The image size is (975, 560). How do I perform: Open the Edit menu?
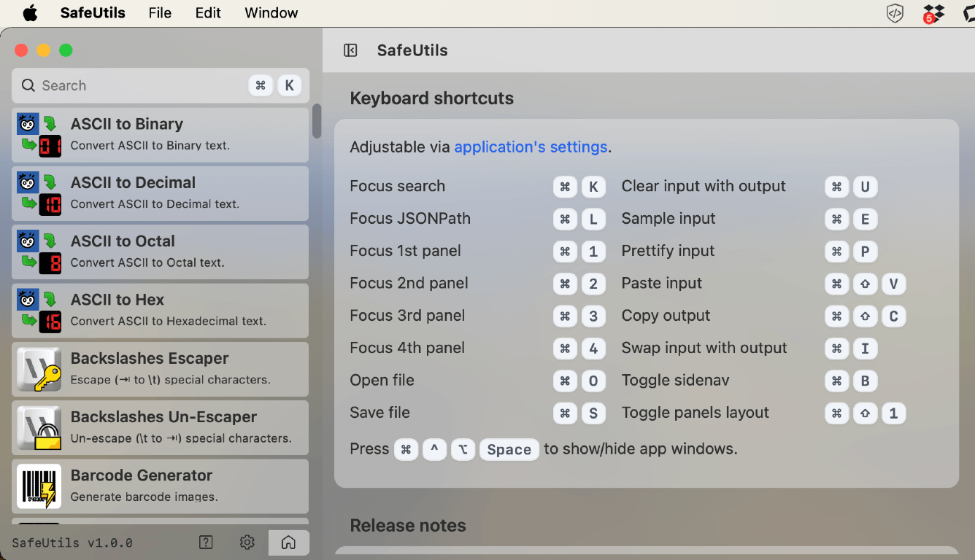208,12
